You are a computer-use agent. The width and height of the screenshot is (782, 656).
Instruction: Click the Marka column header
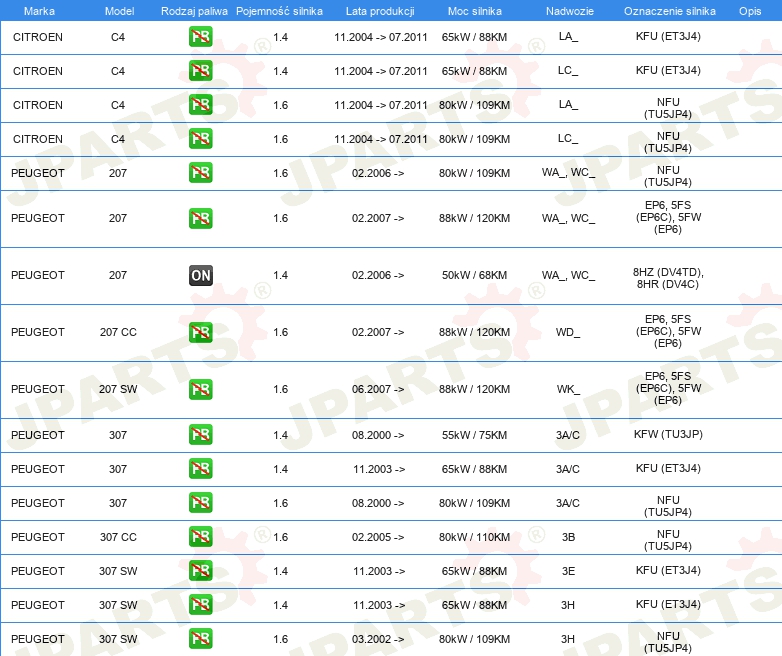[x=39, y=11]
